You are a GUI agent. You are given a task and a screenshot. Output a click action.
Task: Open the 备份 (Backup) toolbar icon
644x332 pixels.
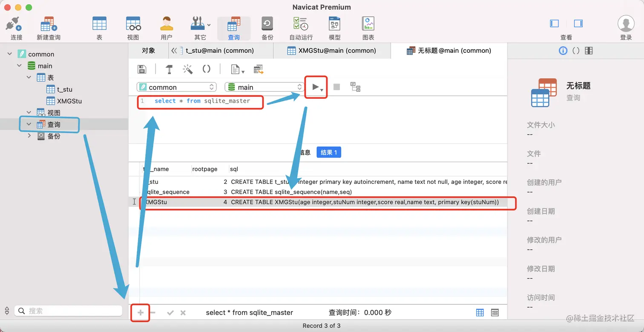click(267, 28)
